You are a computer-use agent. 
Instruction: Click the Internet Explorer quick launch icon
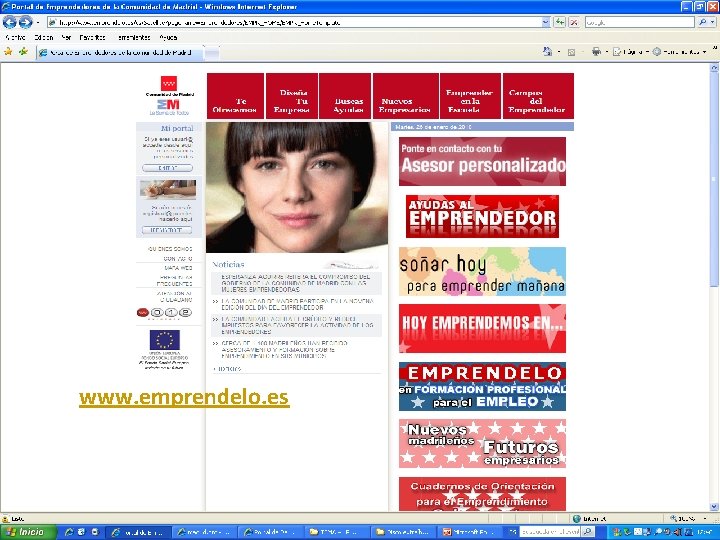[69, 532]
